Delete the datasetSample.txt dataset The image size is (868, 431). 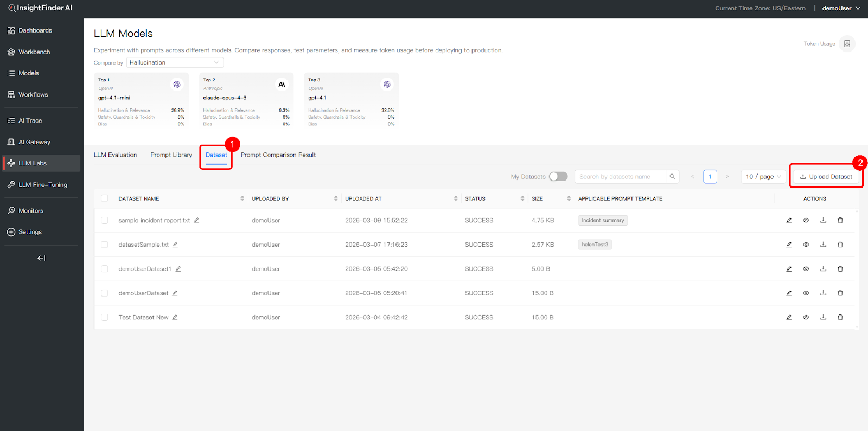[x=840, y=245]
